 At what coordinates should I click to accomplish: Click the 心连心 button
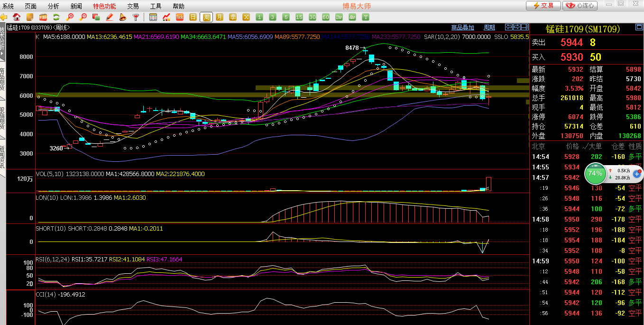coord(580,6)
